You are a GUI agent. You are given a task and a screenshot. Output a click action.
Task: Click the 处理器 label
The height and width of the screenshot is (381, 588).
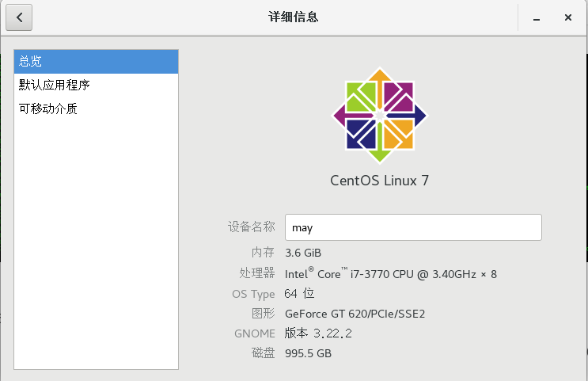tap(257, 273)
